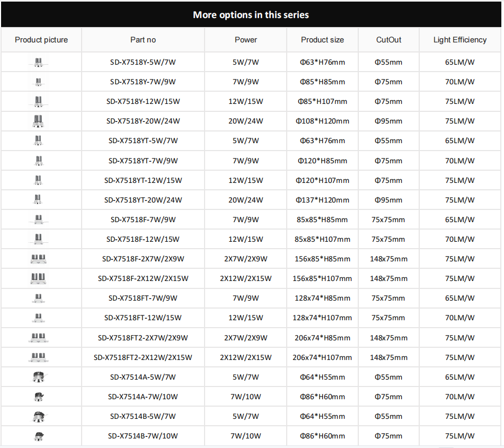
Task: Click the CutOut column header
Action: (388, 40)
